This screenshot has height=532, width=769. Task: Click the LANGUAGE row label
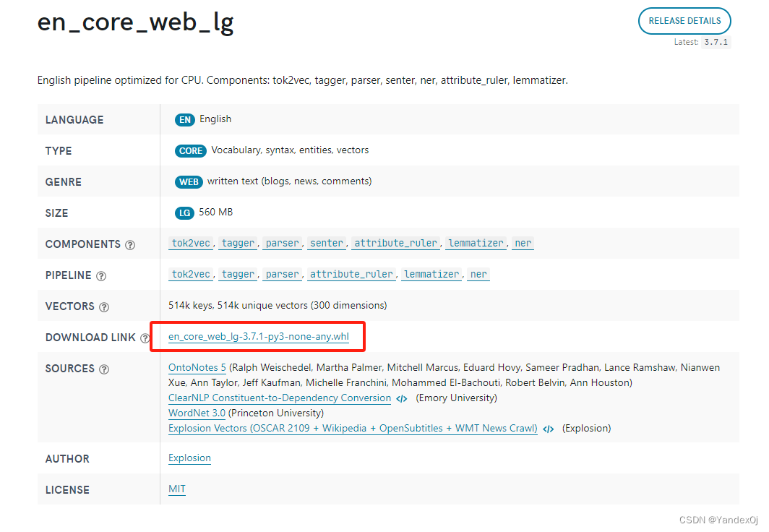[x=74, y=120]
